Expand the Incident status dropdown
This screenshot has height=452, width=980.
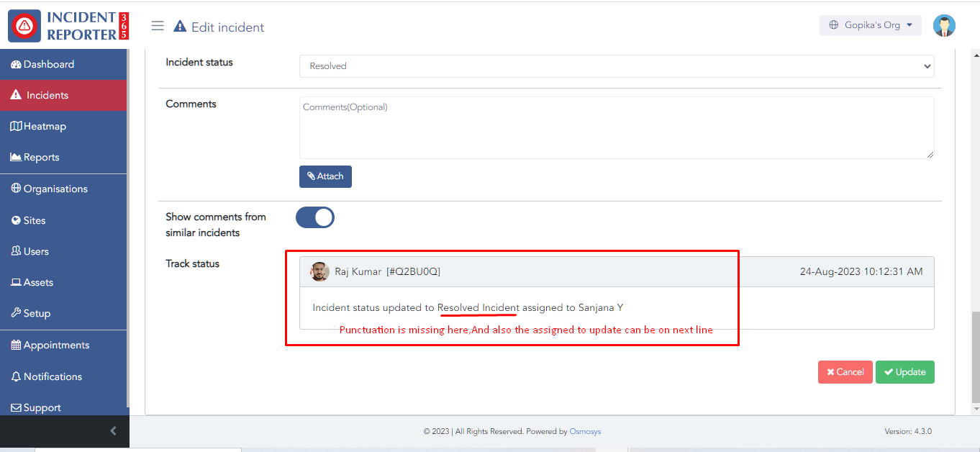(617, 65)
